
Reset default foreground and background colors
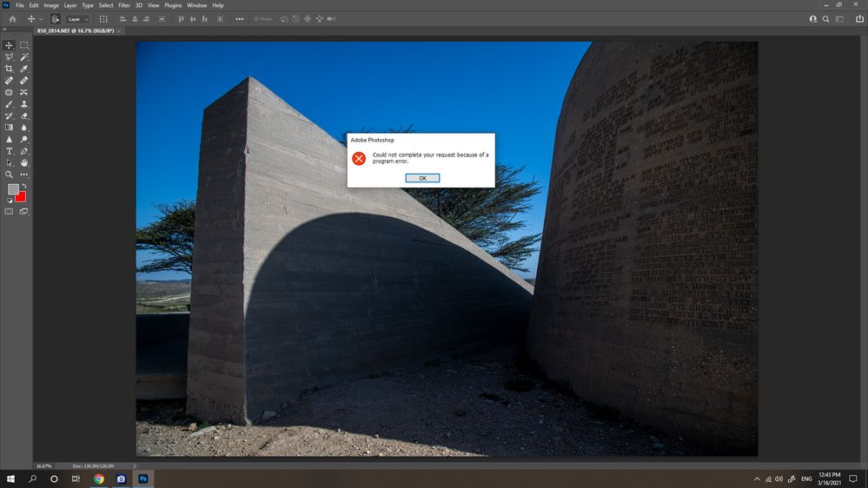pos(9,201)
